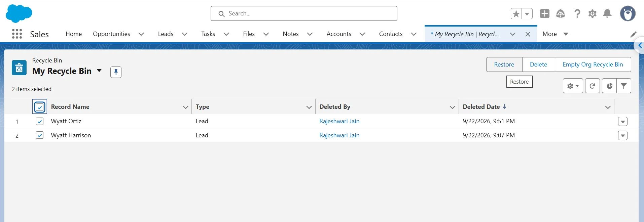The image size is (644, 222).
Task: Open Deleted Date column menu
Action: [608, 107]
